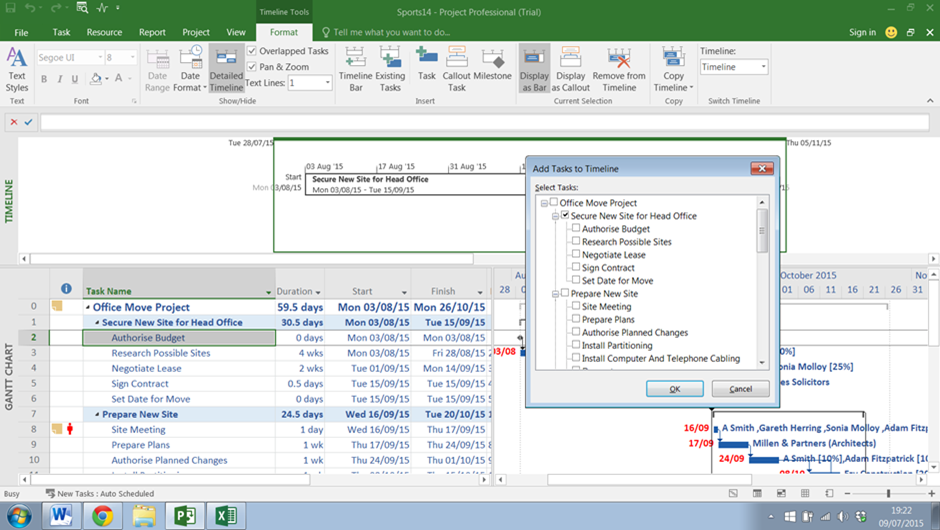The image size is (940, 530).
Task: Toggle Pan & Zoom checkbox
Action: tap(252, 67)
